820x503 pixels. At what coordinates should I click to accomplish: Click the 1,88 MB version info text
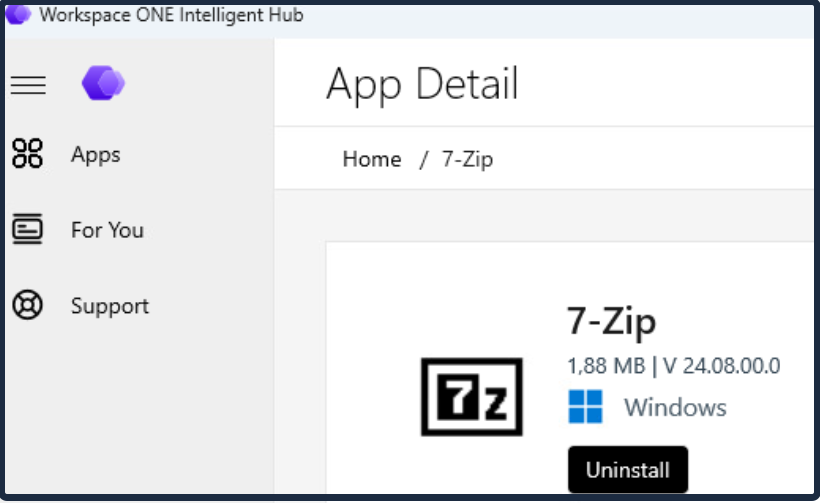point(674,365)
